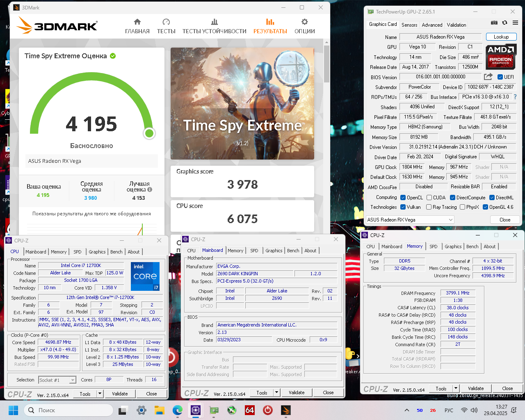Click GPU-Z screenshot camera icon
The width and height of the screenshot is (525, 420).
(494, 23)
